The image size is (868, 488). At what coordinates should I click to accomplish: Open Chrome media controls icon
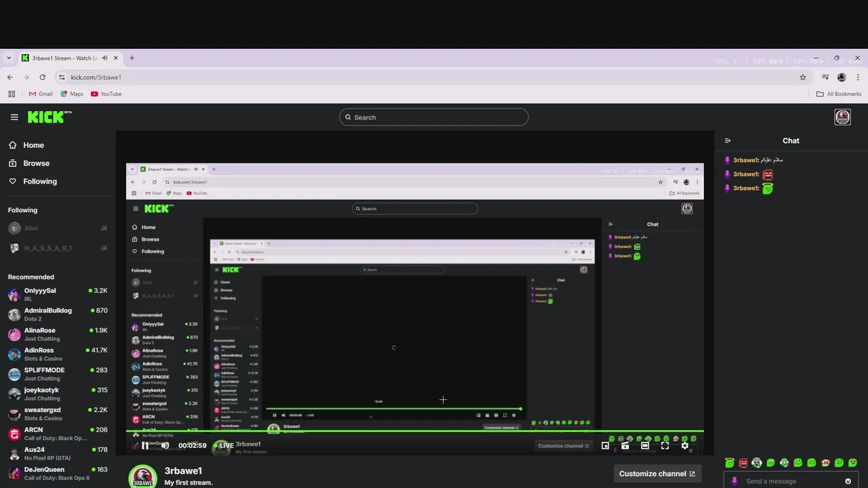coord(825,77)
